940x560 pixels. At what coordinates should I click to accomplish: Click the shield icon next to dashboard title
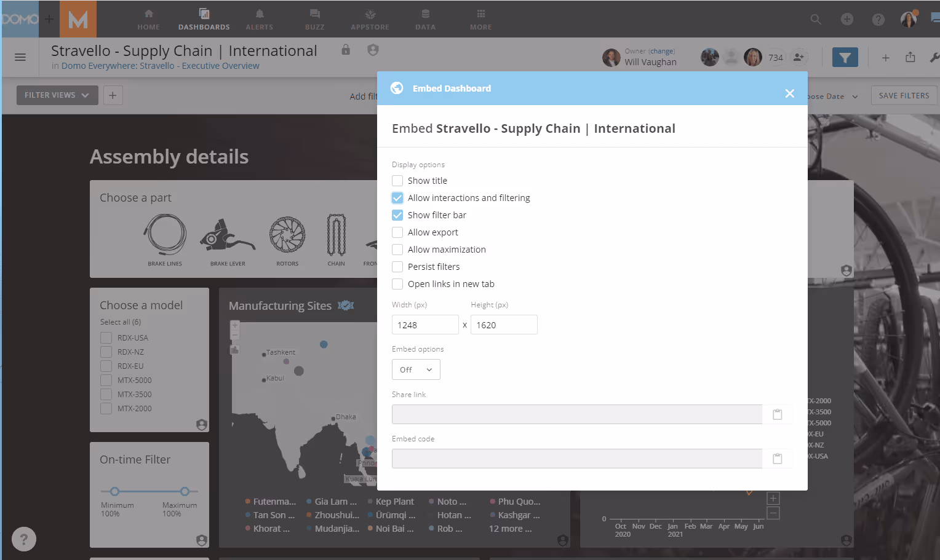click(x=373, y=50)
